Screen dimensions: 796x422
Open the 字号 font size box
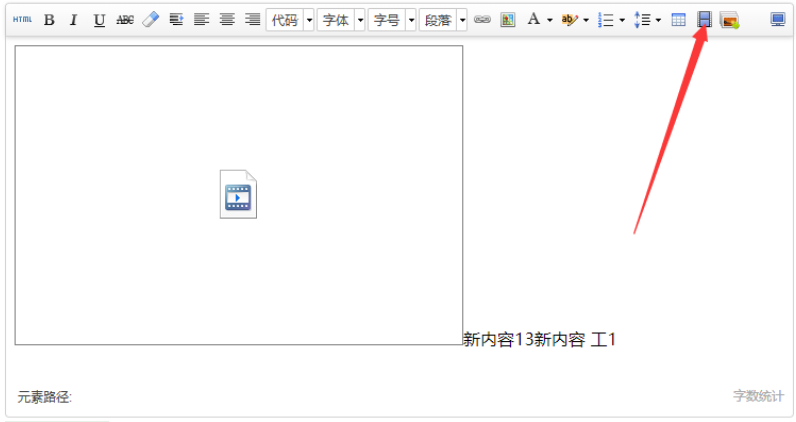pyautogui.click(x=386, y=20)
